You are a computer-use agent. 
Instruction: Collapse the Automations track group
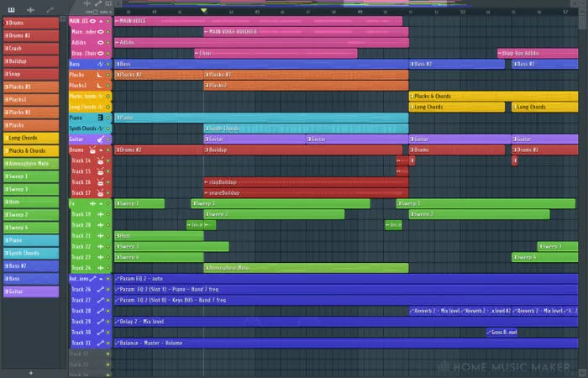pyautogui.click(x=101, y=279)
